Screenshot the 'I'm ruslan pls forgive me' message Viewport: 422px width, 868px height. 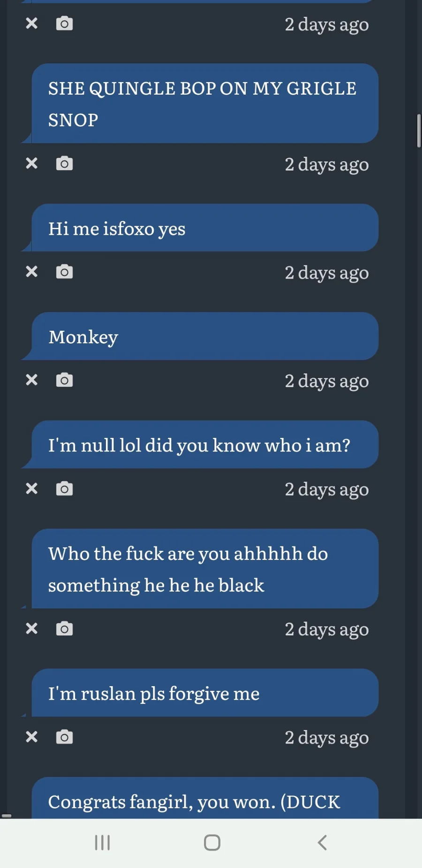[64, 737]
